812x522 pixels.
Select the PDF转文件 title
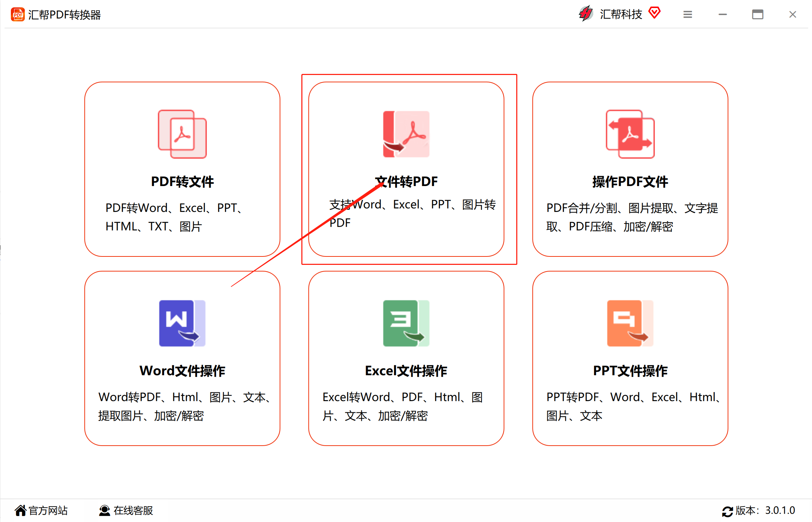(x=182, y=181)
